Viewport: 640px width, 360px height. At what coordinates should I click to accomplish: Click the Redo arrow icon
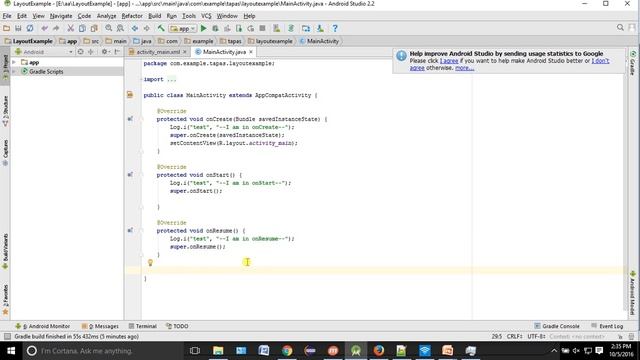tap(56, 29)
